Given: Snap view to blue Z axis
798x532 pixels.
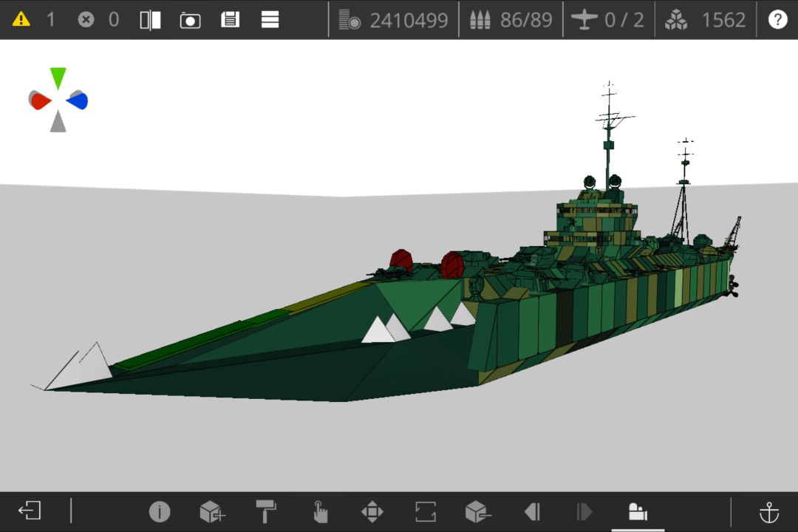Looking at the screenshot, I should pos(78,100).
